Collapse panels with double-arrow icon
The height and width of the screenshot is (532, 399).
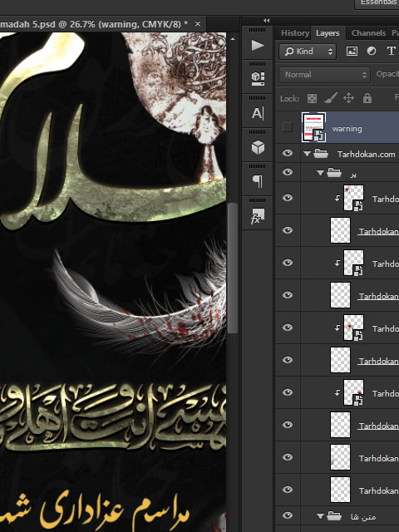point(267,20)
